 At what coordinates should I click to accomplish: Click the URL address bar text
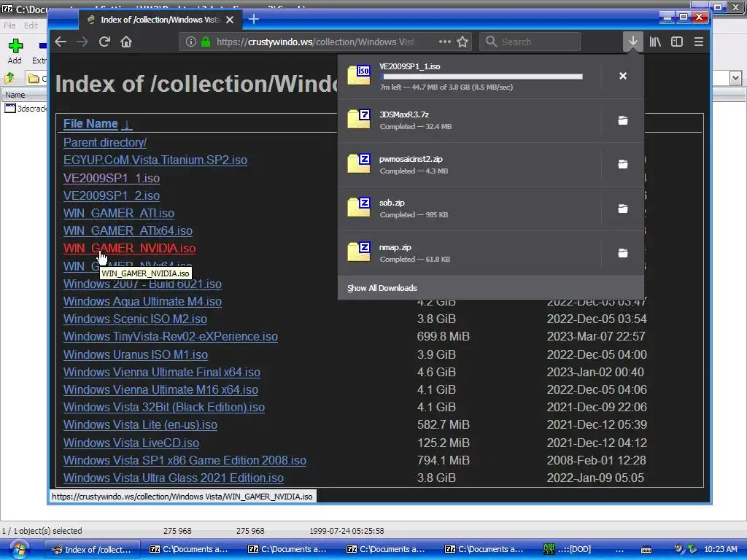[315, 42]
